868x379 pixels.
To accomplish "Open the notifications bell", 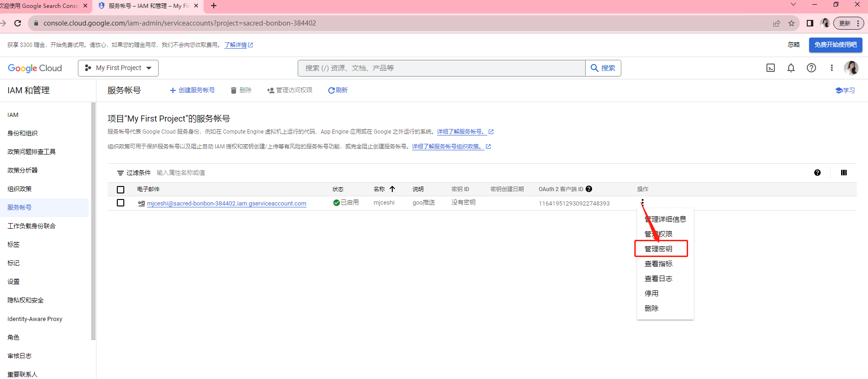I will pyautogui.click(x=791, y=68).
